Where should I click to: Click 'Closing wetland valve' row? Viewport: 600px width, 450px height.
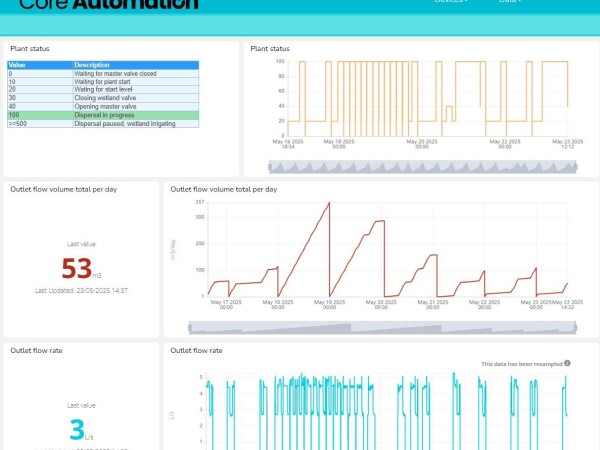coord(103,98)
